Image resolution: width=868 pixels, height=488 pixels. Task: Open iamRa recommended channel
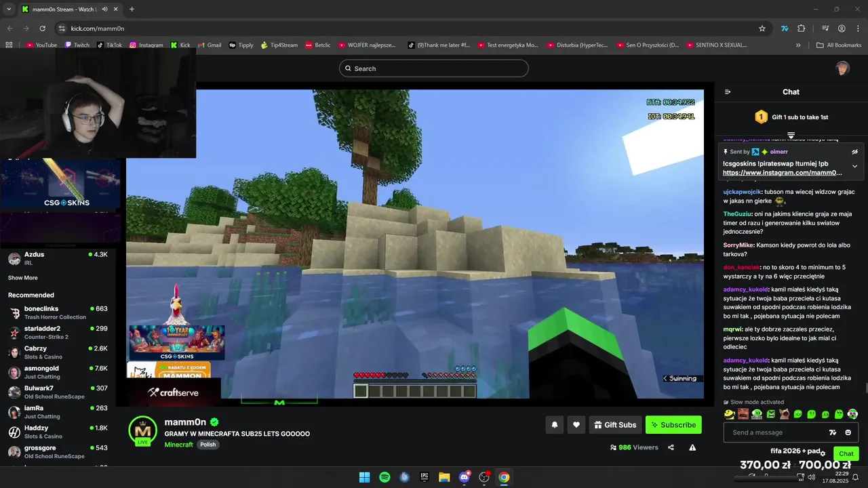(58, 412)
